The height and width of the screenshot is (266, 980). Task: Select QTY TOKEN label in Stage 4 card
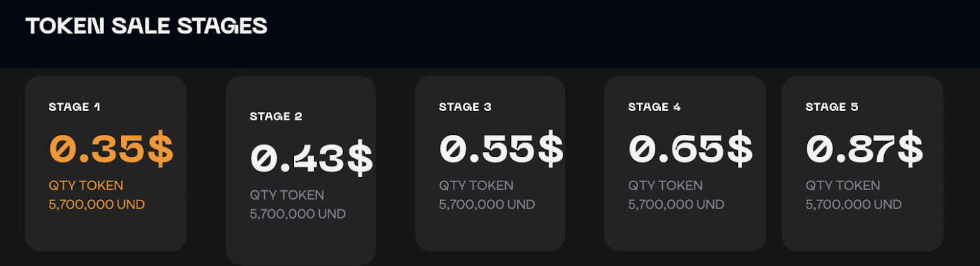665,185
